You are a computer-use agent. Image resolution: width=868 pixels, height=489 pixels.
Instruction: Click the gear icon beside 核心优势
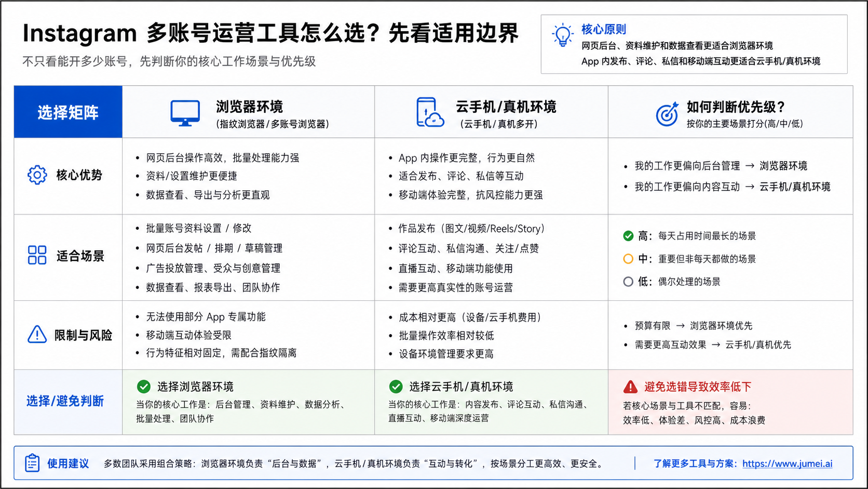pos(37,175)
